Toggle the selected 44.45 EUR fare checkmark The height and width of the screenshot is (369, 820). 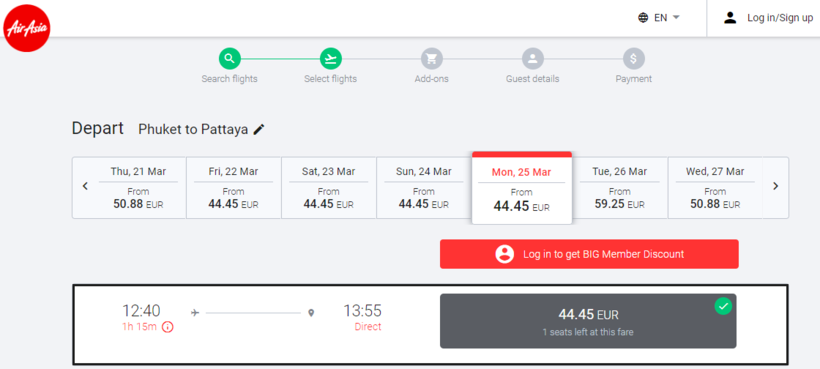click(723, 306)
